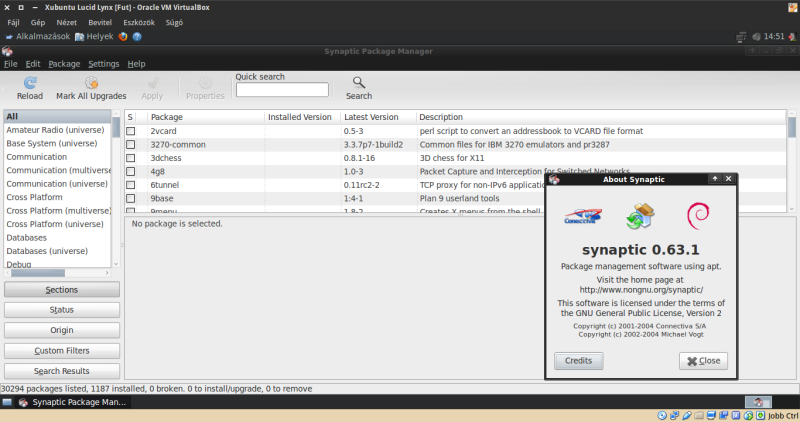Toggle the 6tunnel package checkbox
The image size is (800, 422).
[131, 185]
